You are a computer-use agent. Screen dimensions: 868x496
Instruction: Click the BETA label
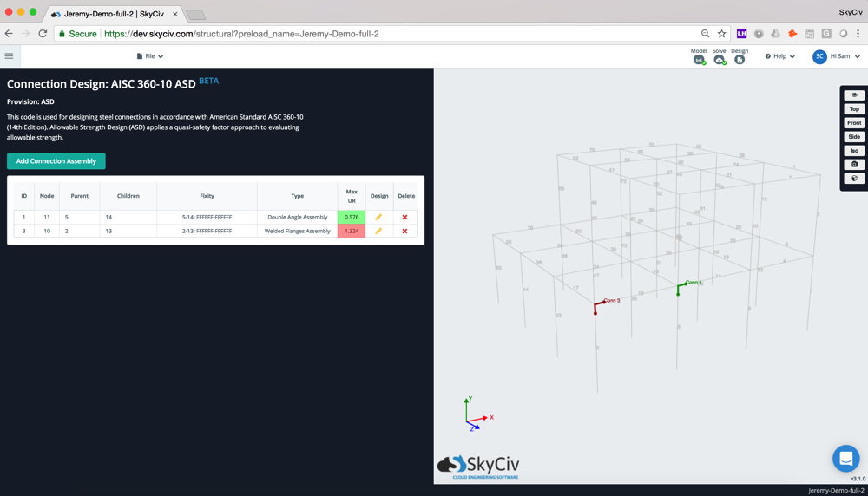(x=208, y=81)
